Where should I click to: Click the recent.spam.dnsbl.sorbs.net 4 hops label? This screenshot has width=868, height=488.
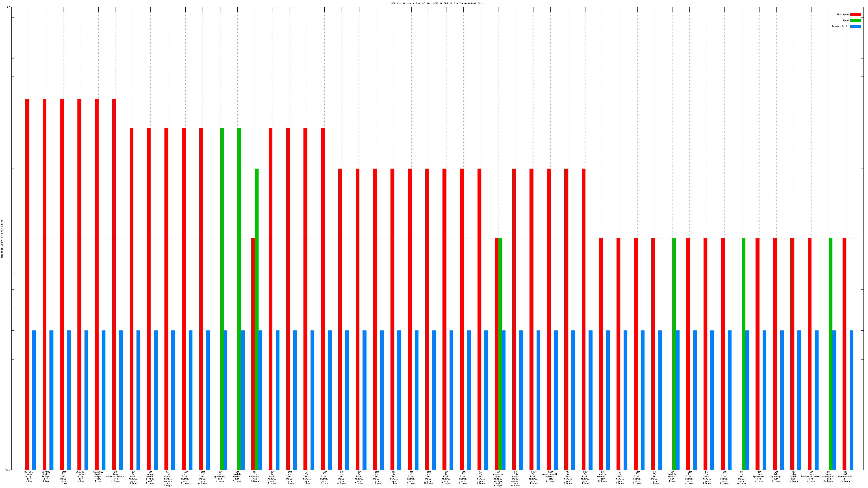pyautogui.click(x=498, y=479)
